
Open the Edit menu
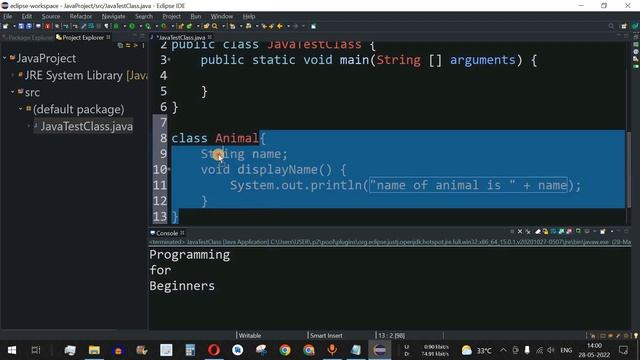[x=27, y=16]
